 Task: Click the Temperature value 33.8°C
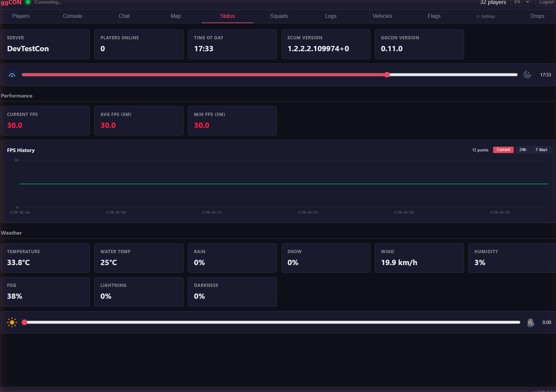pyautogui.click(x=19, y=262)
